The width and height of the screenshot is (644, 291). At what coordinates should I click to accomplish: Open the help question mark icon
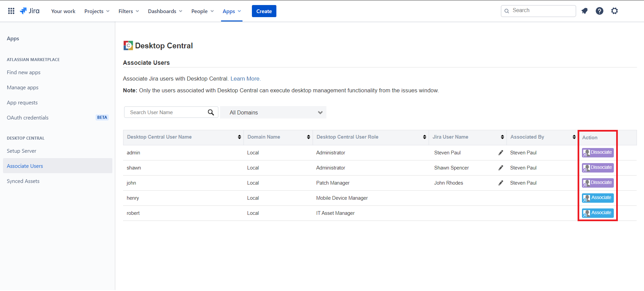(599, 11)
